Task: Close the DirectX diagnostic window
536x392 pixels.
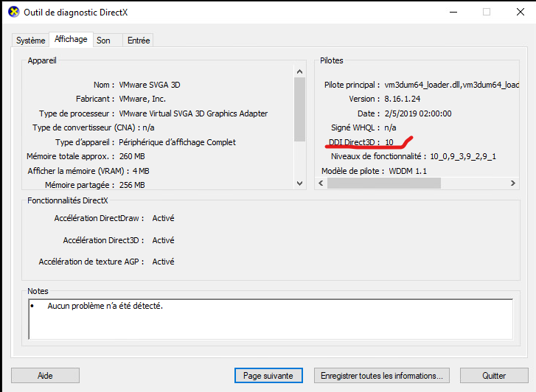Action: click(521, 12)
